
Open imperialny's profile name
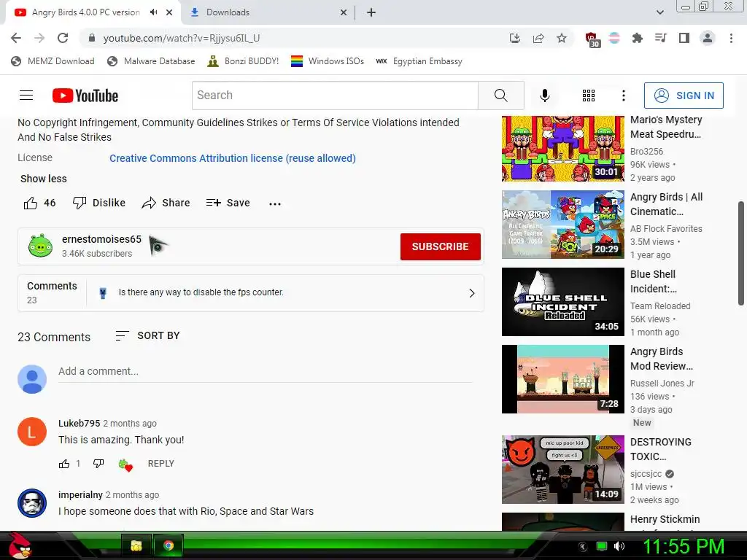[80, 495]
